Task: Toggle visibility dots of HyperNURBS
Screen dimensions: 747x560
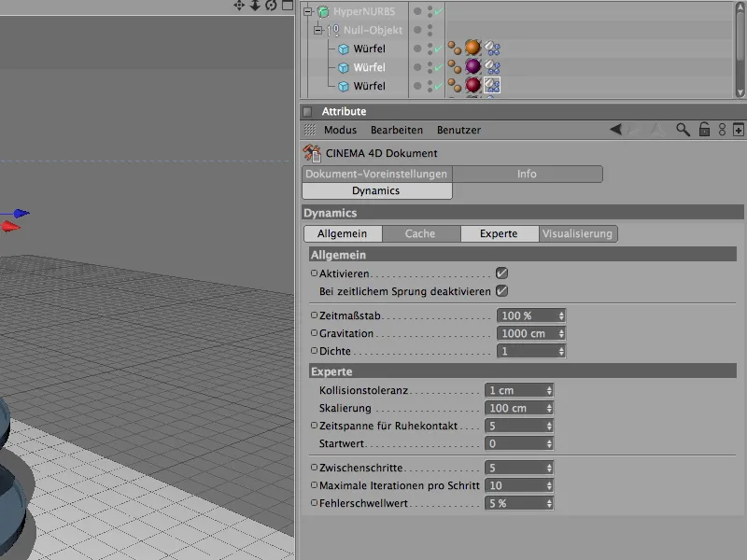Action: coord(430,11)
